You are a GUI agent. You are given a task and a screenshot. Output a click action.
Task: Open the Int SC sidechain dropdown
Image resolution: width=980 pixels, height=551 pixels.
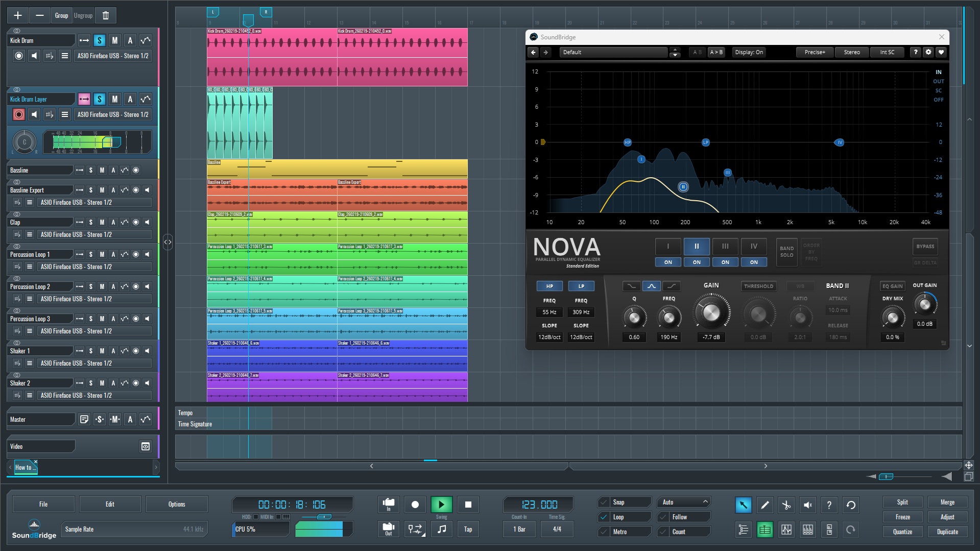point(887,52)
